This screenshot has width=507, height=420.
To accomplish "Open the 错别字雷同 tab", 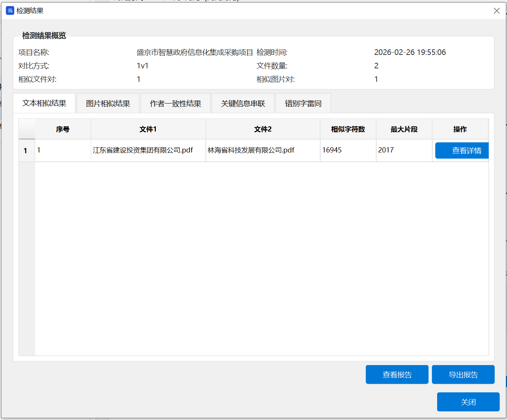I will [x=303, y=103].
